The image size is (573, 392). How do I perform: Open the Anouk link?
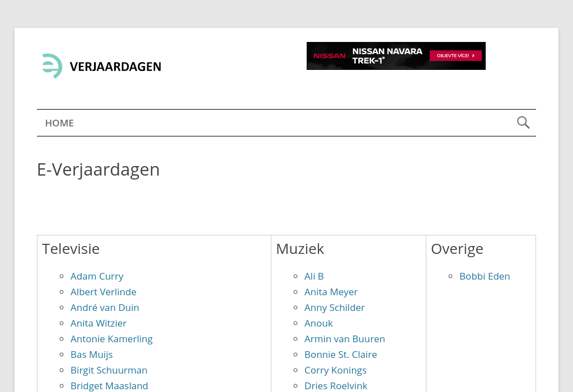[x=318, y=323]
